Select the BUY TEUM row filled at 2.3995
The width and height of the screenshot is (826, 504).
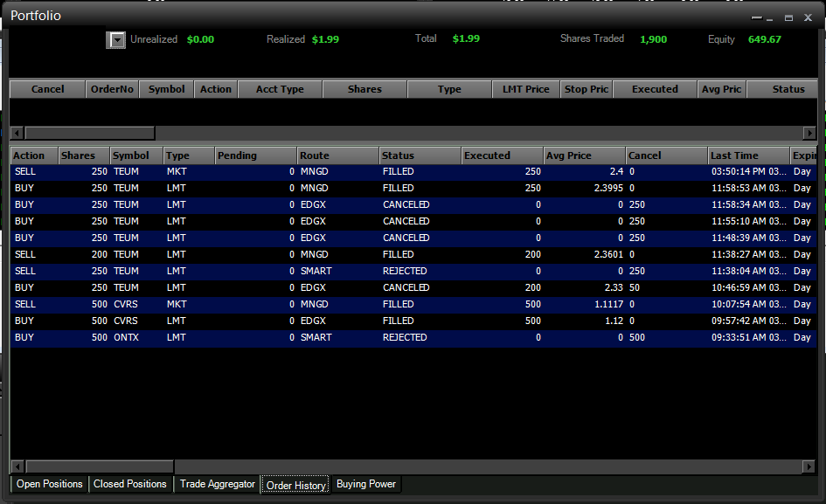pyautogui.click(x=413, y=188)
